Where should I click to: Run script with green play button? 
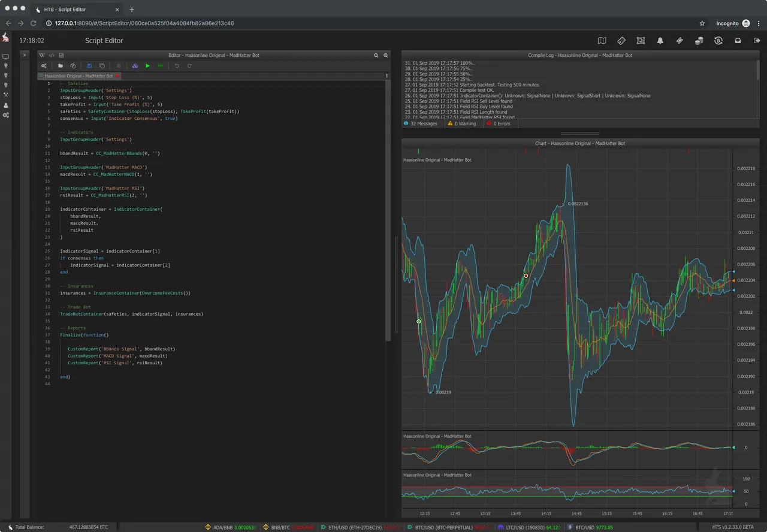tap(148, 66)
